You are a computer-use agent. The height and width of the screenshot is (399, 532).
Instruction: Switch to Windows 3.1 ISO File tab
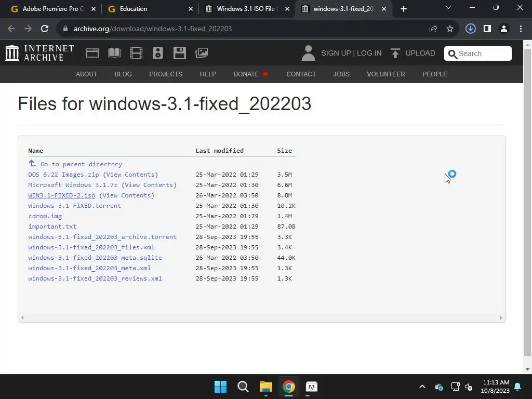pos(246,9)
